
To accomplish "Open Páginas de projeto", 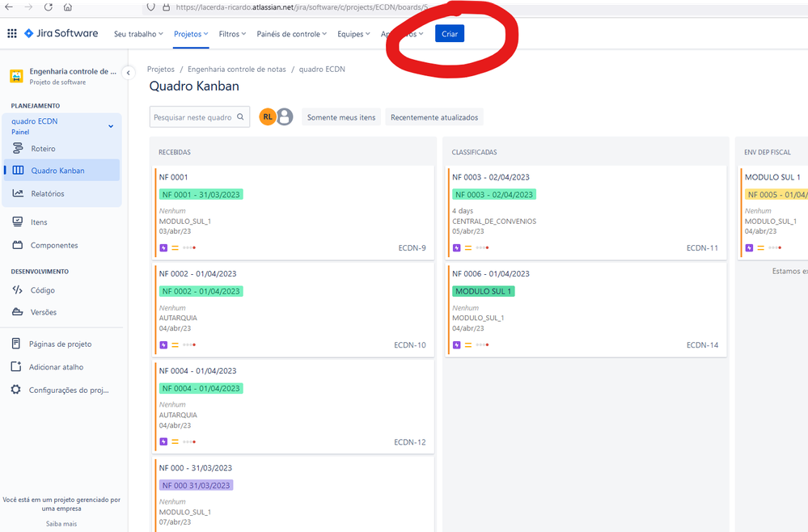I will pos(61,344).
